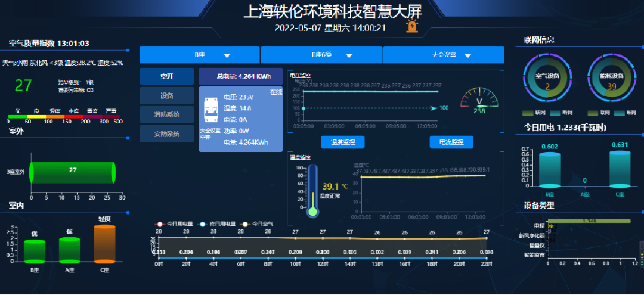Select the 空开 tab
The image size is (644, 295).
tap(167, 76)
